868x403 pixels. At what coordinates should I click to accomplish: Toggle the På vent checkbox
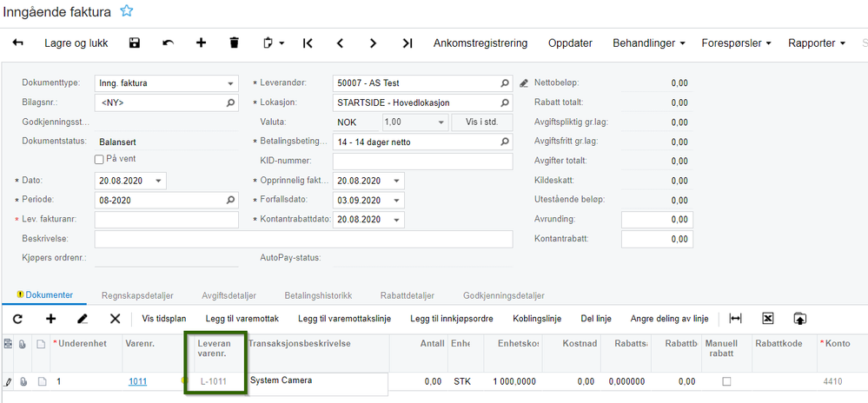pyautogui.click(x=99, y=159)
